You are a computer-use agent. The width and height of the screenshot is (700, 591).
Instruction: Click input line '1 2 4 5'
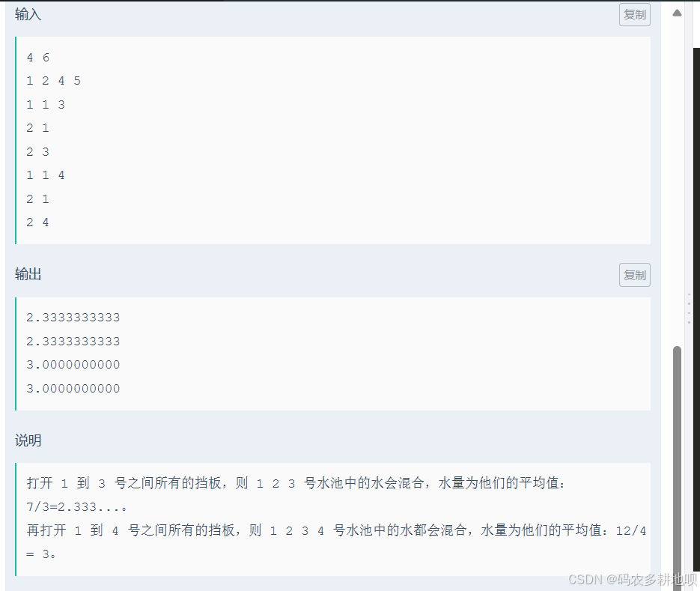pos(54,81)
